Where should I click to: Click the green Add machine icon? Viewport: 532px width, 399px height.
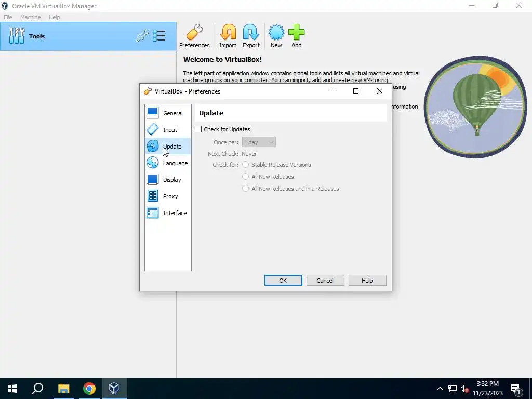click(297, 36)
